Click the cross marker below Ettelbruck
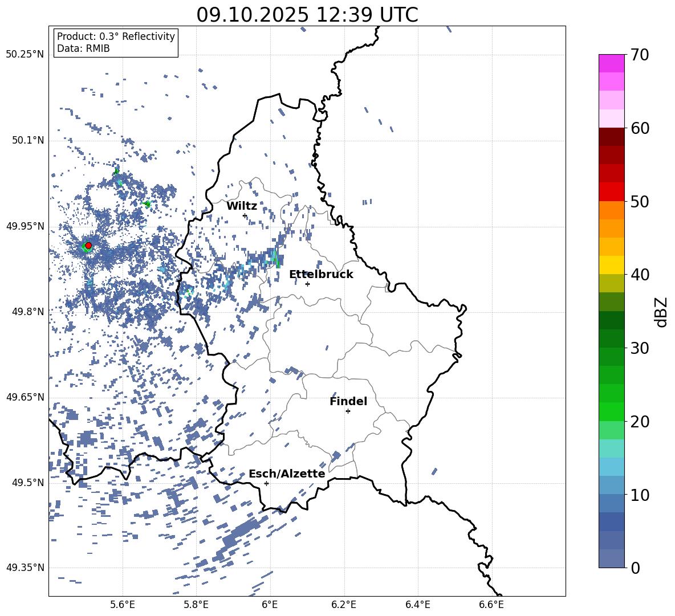675x616 pixels. point(307,284)
